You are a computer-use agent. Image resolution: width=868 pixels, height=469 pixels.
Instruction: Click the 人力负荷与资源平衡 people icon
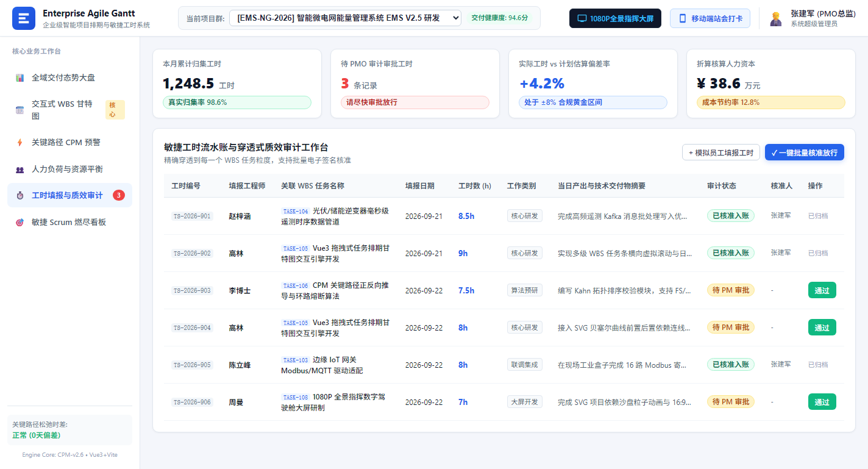click(x=20, y=170)
